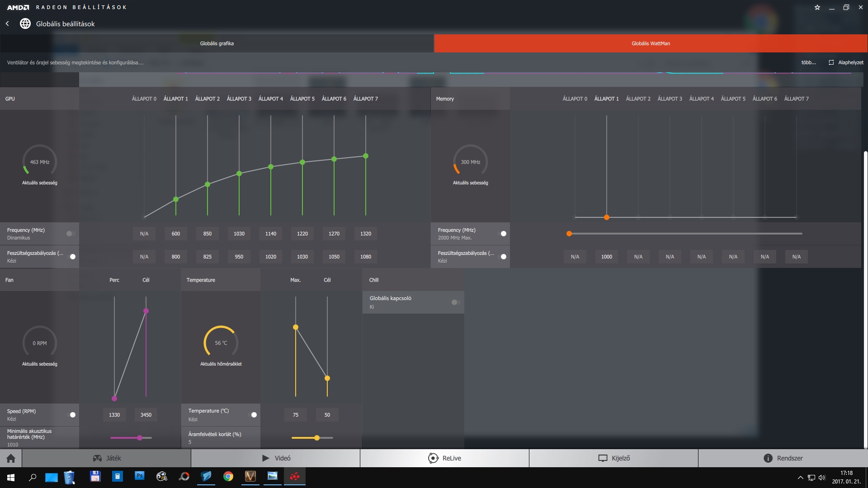Click the play icon on Videó tab

pyautogui.click(x=266, y=458)
